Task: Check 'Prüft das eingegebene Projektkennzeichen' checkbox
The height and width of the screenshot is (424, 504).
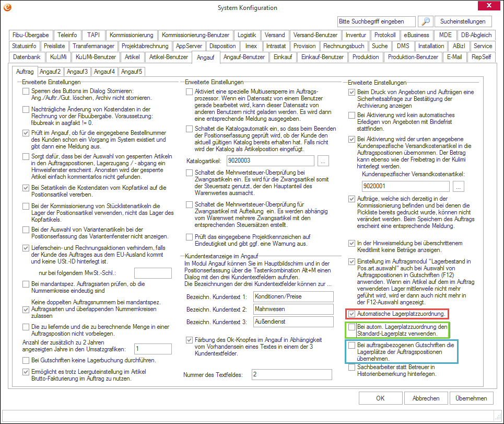Action: [x=189, y=237]
